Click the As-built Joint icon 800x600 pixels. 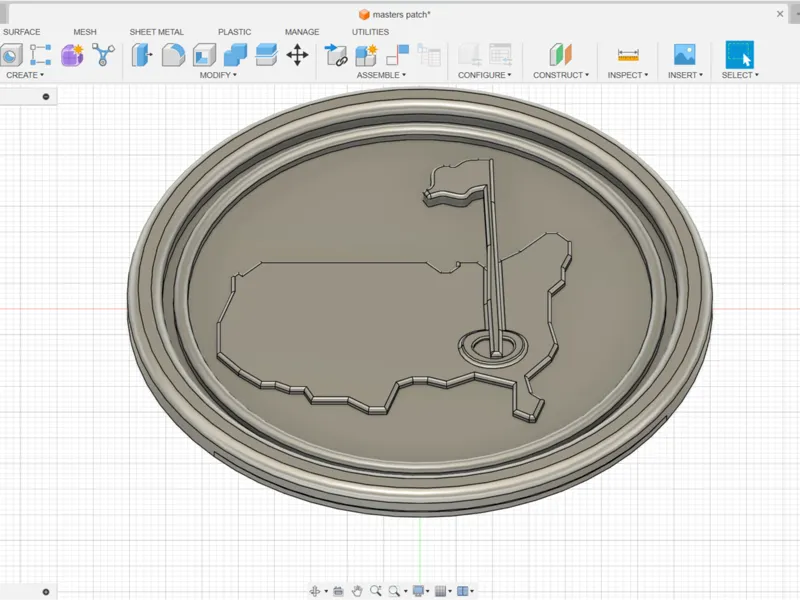tap(397, 55)
